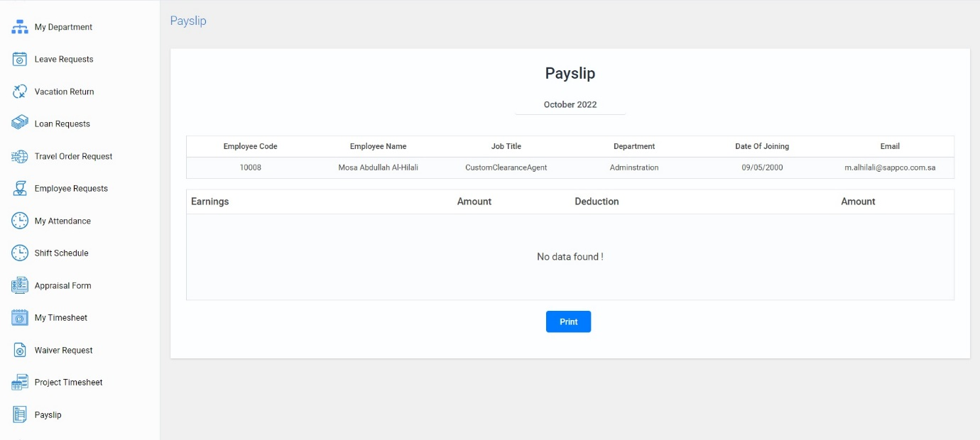
Task: Click the Appraisal Form document icon
Action: 19,285
